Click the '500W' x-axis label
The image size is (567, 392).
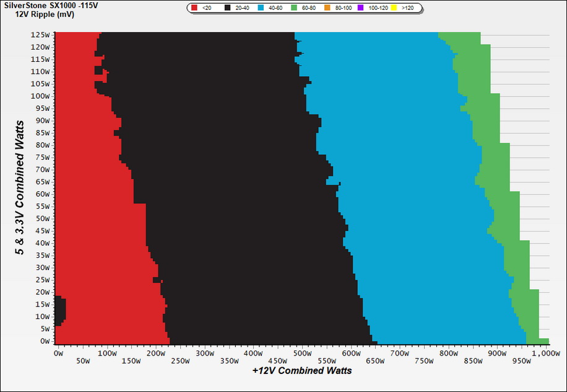coord(302,354)
